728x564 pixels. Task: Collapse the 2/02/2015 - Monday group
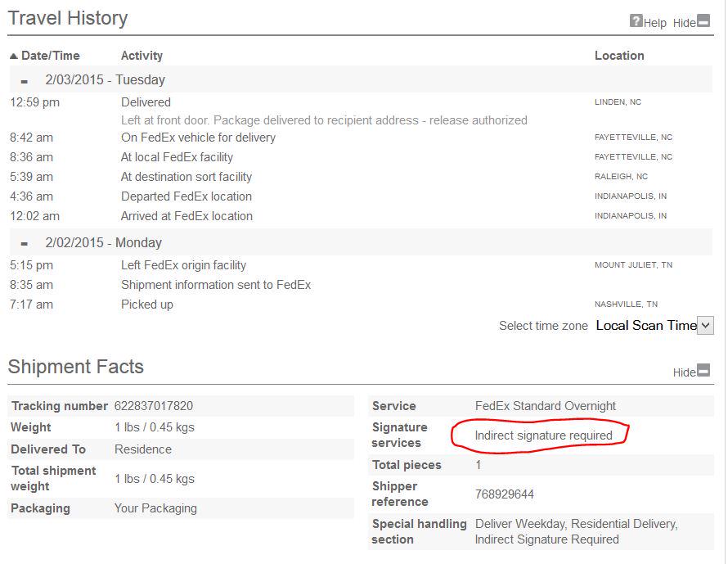pyautogui.click(x=25, y=244)
